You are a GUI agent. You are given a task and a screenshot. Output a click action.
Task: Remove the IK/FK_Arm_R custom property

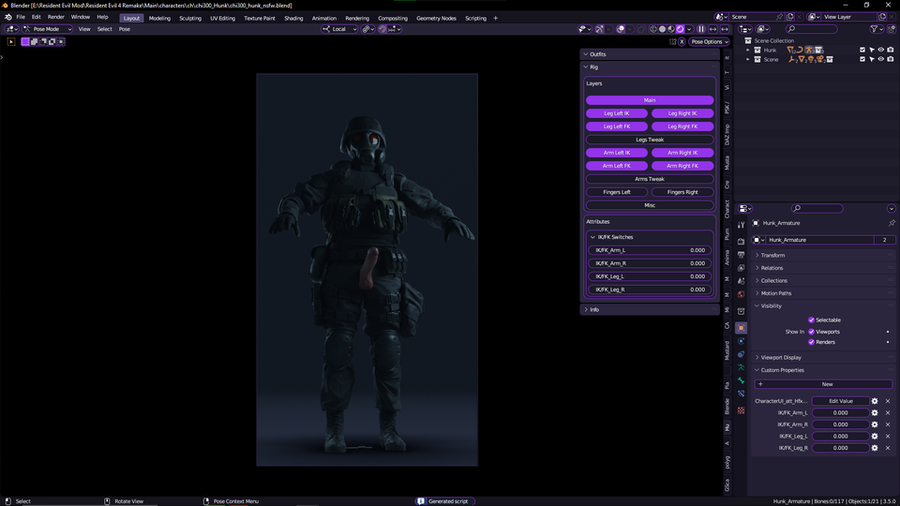click(x=888, y=425)
